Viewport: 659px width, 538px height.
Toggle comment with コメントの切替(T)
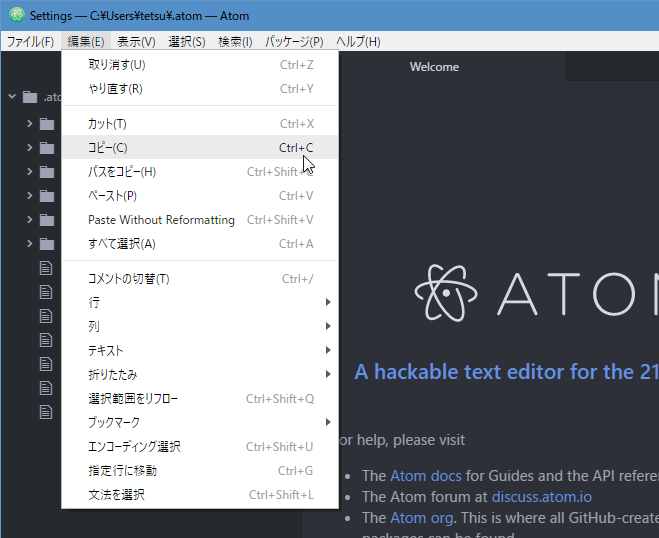(x=128, y=278)
